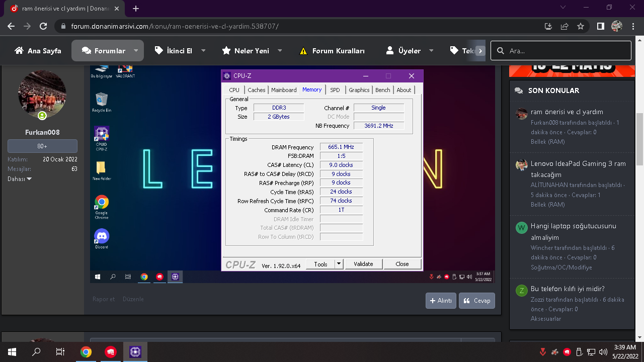Open Task View on the taskbar
The width and height of the screenshot is (644, 362).
point(60,352)
